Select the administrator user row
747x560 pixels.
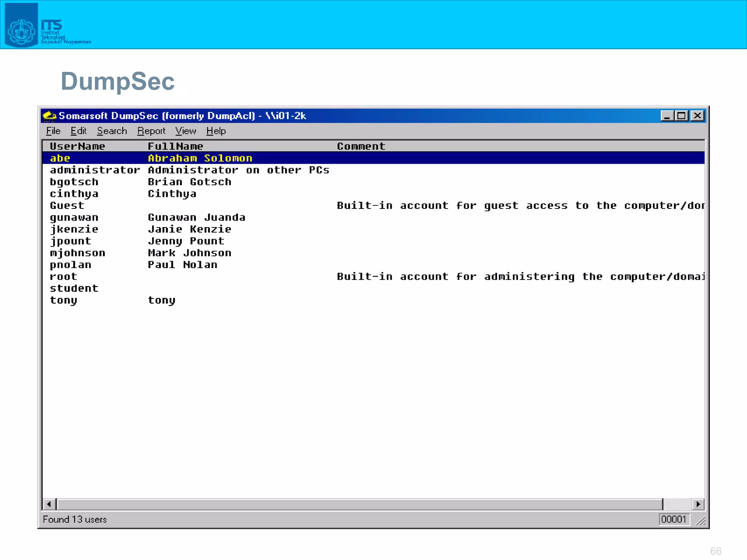[373, 170]
